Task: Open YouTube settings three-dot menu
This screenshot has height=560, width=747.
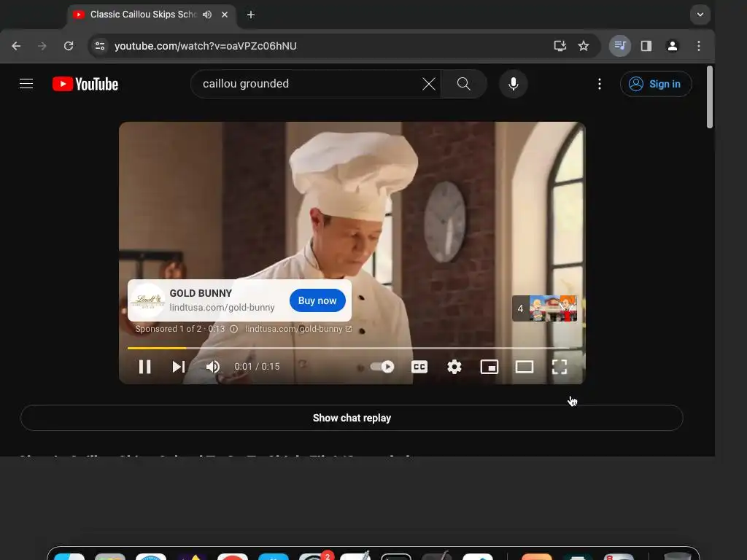Action: (x=600, y=84)
